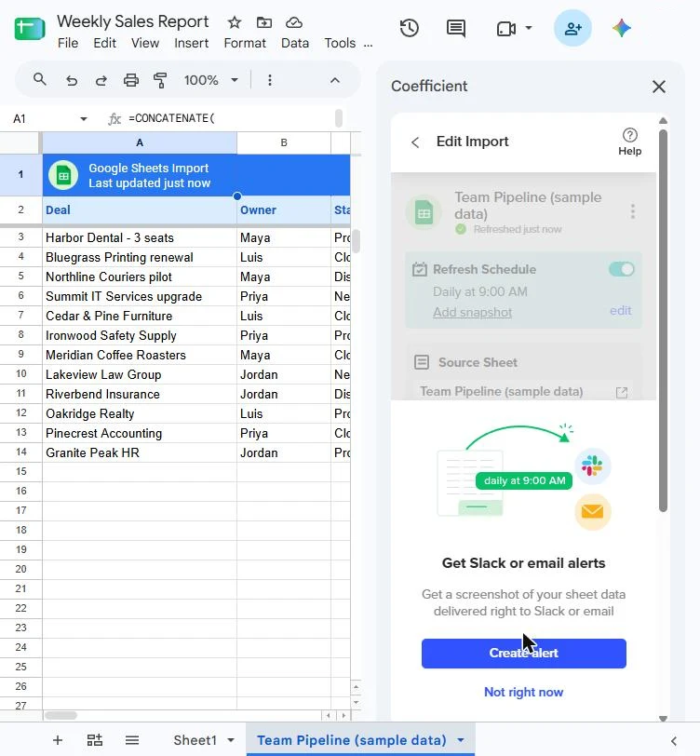Open Team Pipeline import options dots

point(632,211)
